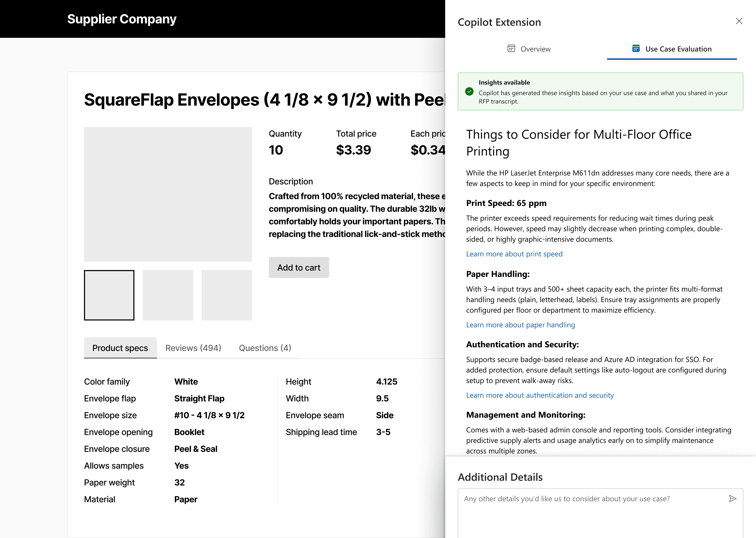Follow Learn more about authentication and security

tap(539, 395)
